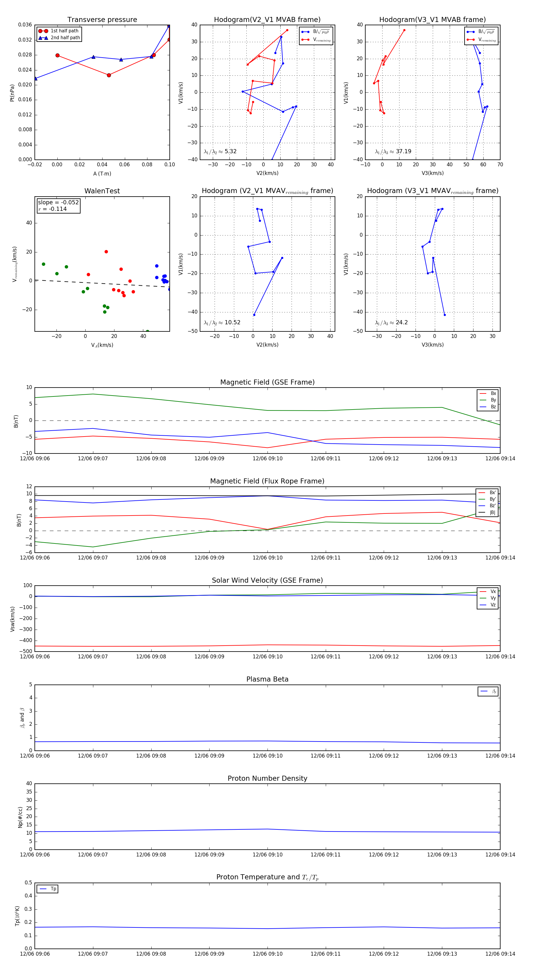Click the λ1/λ3 ≈ 24.2 annotation
Screen dimensions: 535x980
[x=391, y=323]
